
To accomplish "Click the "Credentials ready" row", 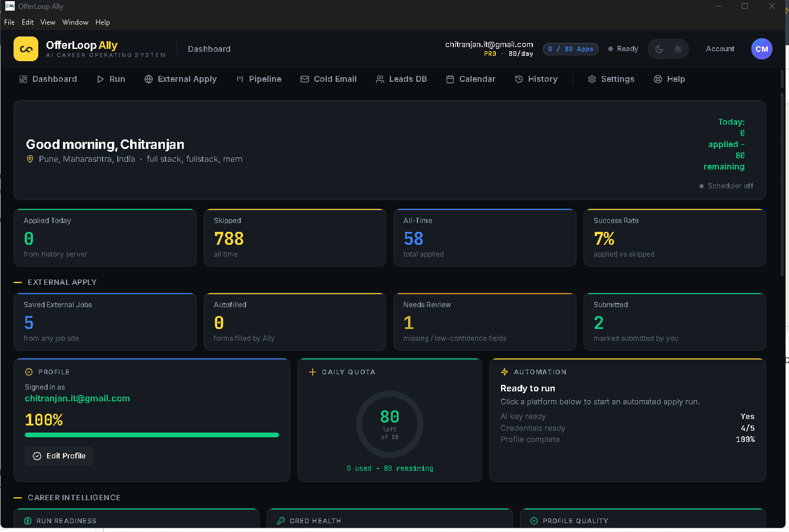I will click(628, 428).
